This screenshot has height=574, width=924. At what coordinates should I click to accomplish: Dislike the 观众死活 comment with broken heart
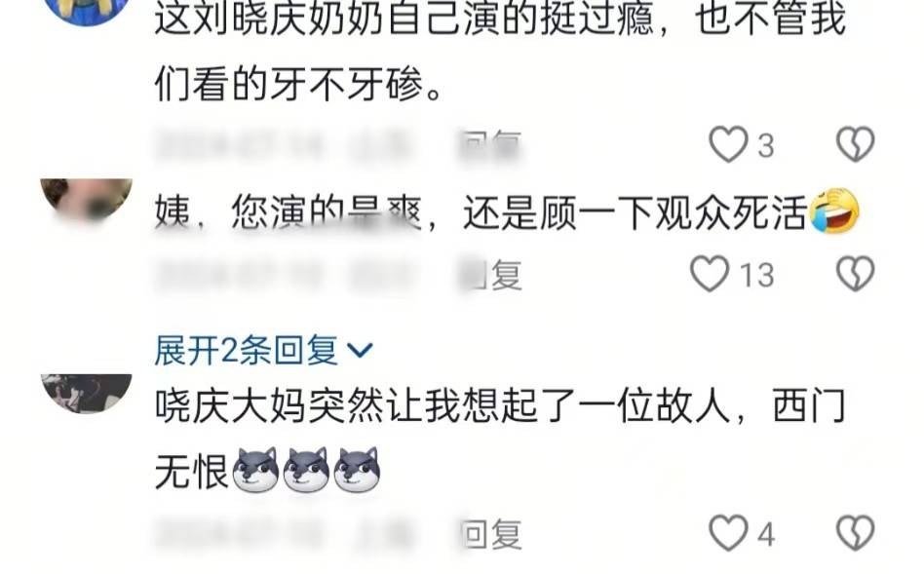856,274
